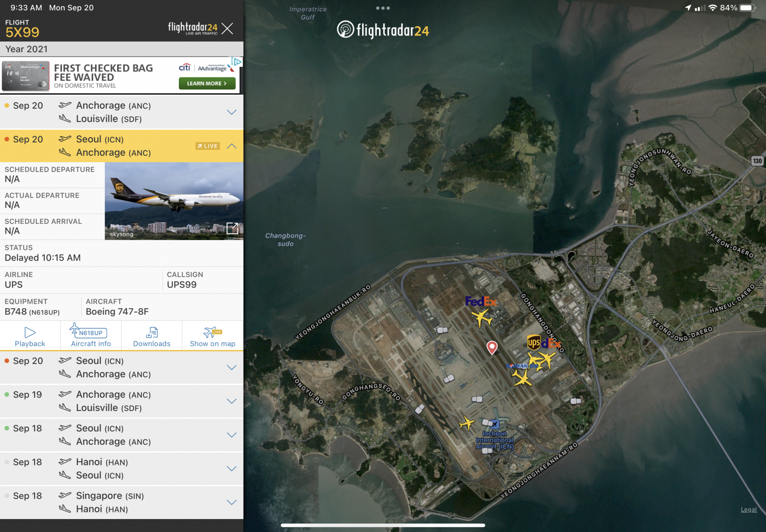
Task: Close the flight 5X99 panel
Action: (x=228, y=28)
